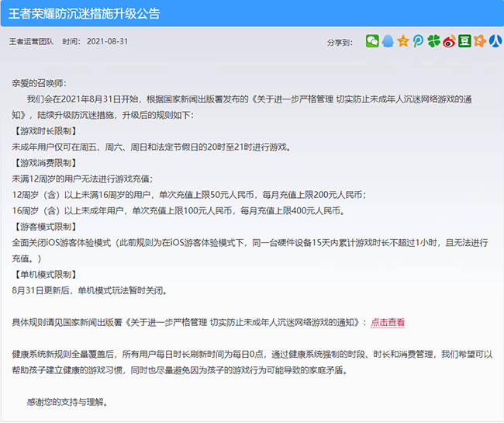Viewport: 504px width, 423px height.
Task: Share to Douban with the green 豆 icon
Action: 464,41
